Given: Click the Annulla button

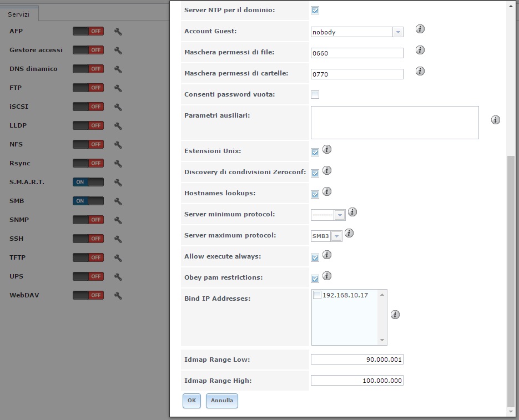Looking at the screenshot, I should click(x=222, y=401).
